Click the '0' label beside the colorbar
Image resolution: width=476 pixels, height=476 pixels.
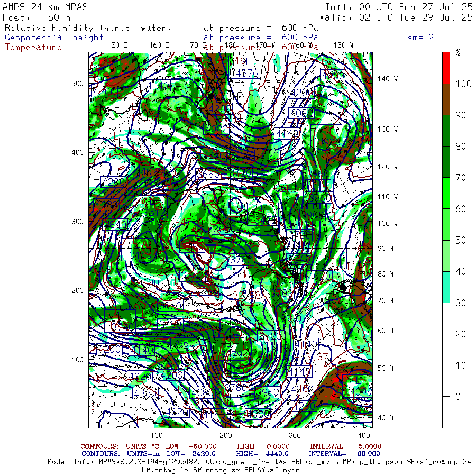click(458, 397)
